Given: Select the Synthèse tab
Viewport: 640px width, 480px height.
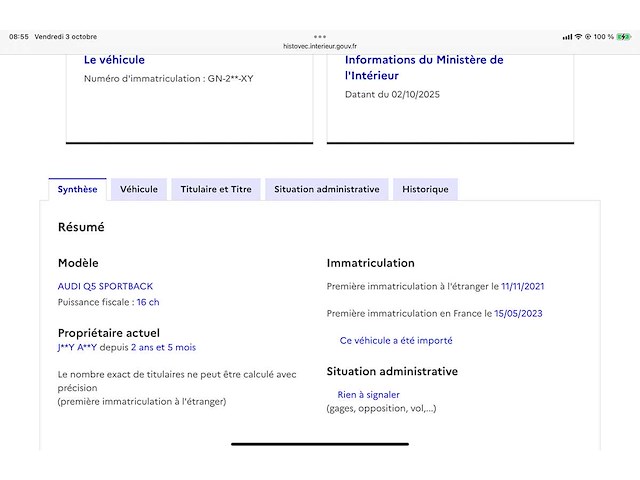Looking at the screenshot, I should click(77, 189).
